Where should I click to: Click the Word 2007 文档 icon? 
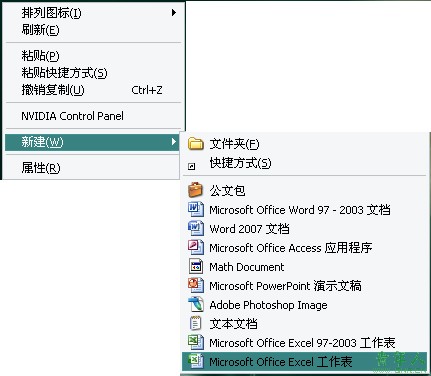(x=196, y=228)
